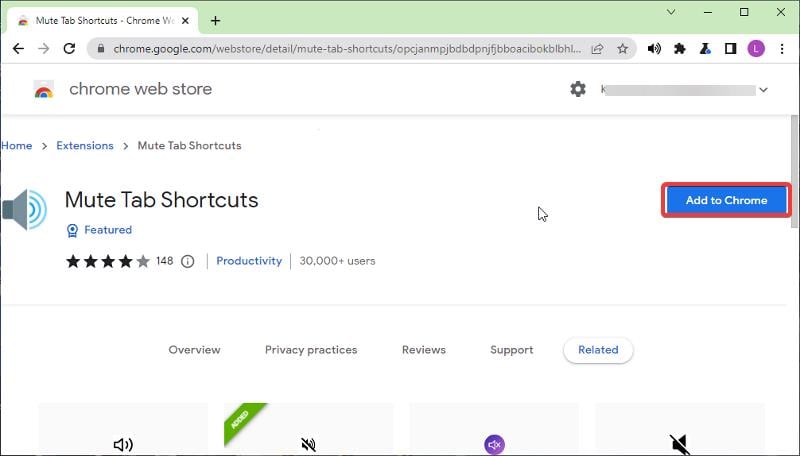Viewport: 800px width, 456px height.
Task: Click the rating info circle icon
Action: tap(188, 262)
